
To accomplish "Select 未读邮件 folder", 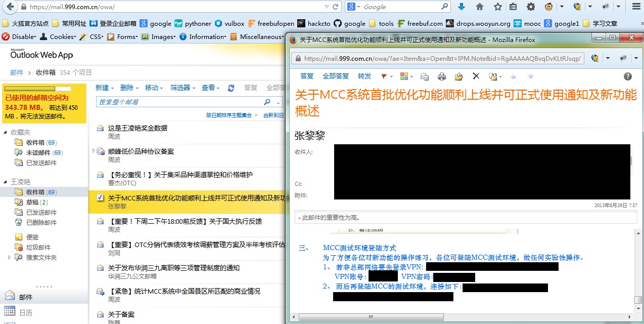I will point(38,153).
